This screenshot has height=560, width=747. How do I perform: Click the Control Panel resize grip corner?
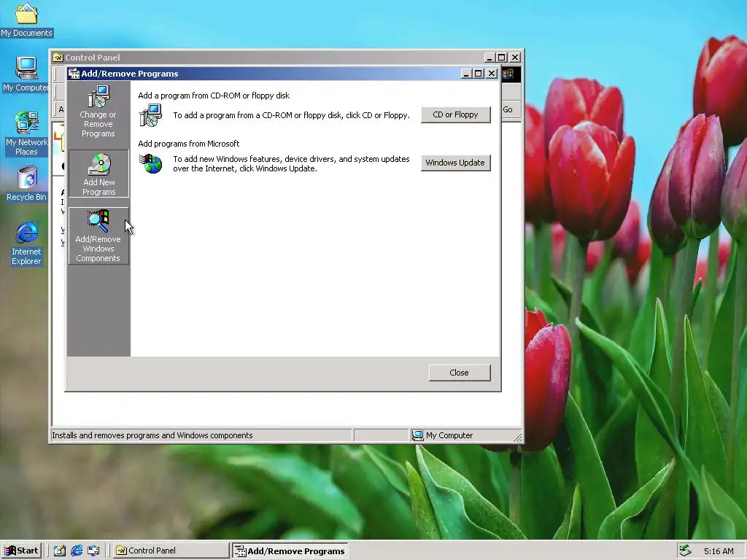pyautogui.click(x=517, y=437)
